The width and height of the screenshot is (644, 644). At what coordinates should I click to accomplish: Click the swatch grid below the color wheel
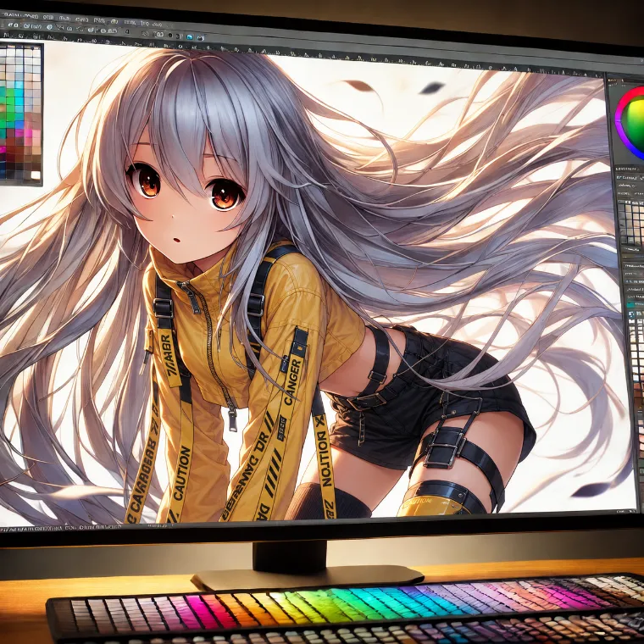tap(631, 222)
